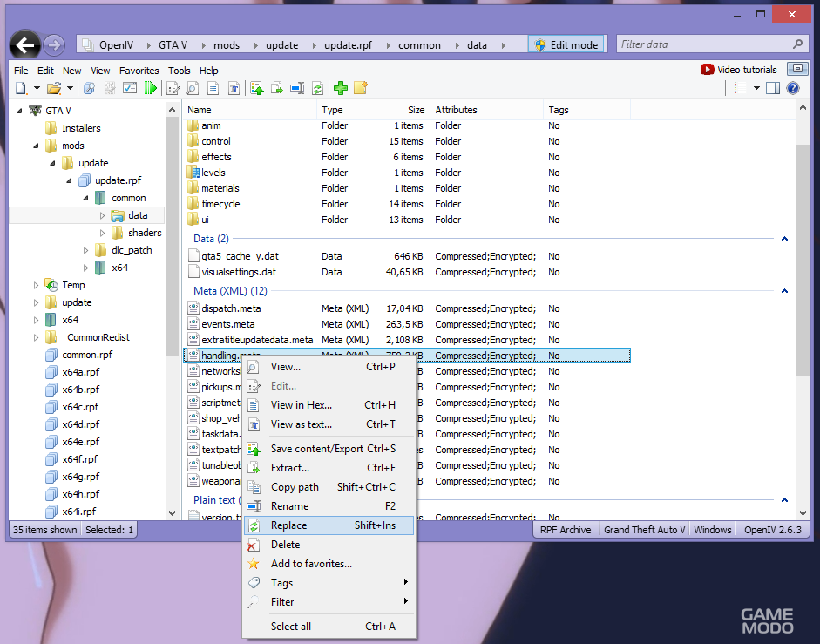Click the red X Delete icon in context menu

click(254, 545)
